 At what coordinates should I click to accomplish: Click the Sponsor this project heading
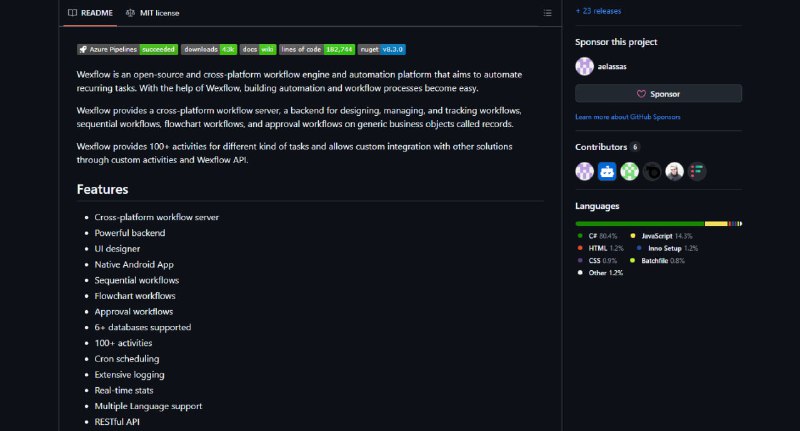tap(616, 42)
